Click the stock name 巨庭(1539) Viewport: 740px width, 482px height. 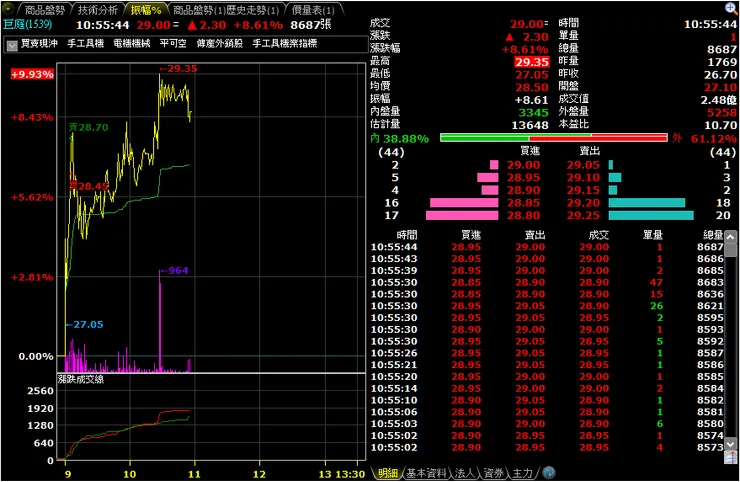(27, 24)
